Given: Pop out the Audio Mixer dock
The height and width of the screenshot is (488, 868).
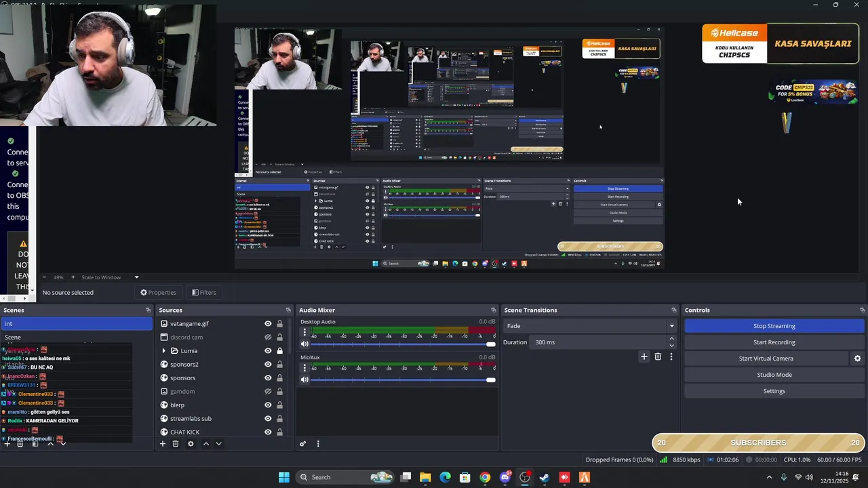Looking at the screenshot, I should pos(493,310).
